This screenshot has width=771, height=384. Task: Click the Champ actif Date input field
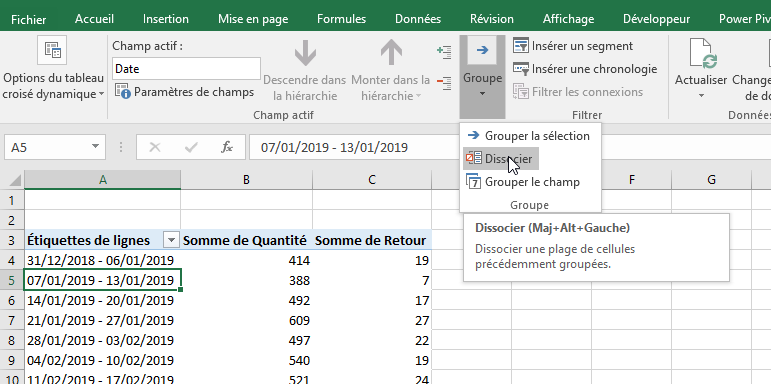[x=186, y=69]
